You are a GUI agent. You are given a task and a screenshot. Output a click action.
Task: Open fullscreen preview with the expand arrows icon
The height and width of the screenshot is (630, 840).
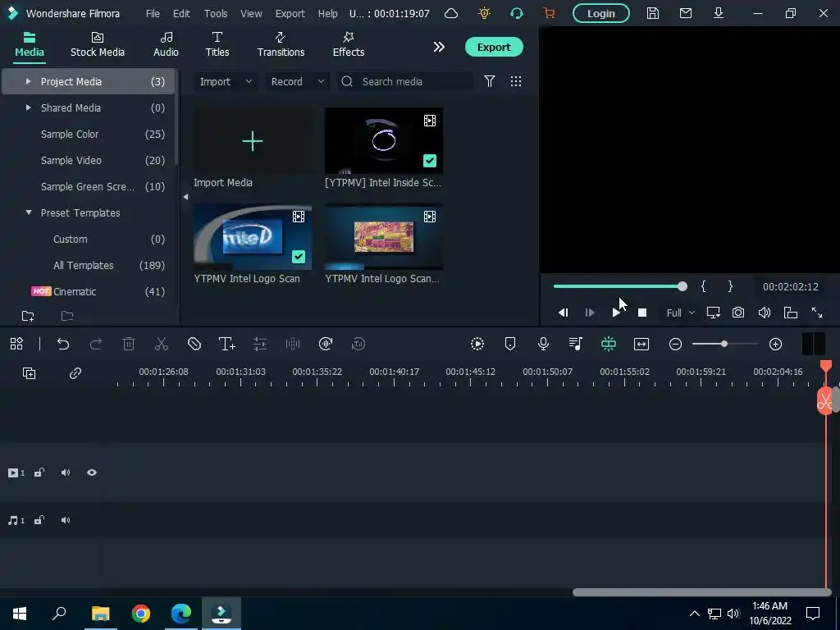click(817, 313)
